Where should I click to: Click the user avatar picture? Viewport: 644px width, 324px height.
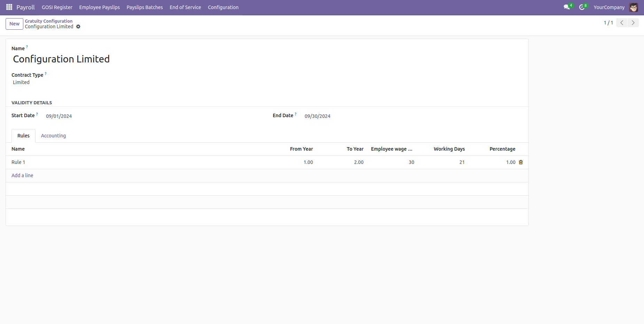tap(634, 7)
